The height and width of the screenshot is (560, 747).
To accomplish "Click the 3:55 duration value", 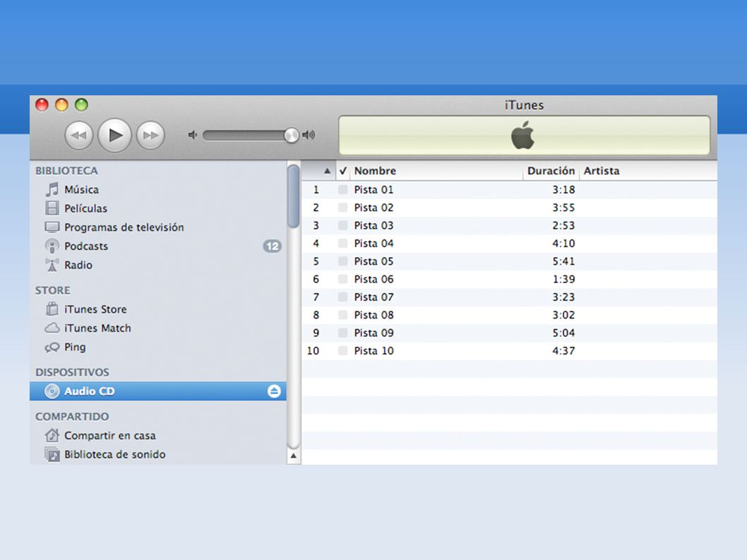I will click(x=563, y=208).
